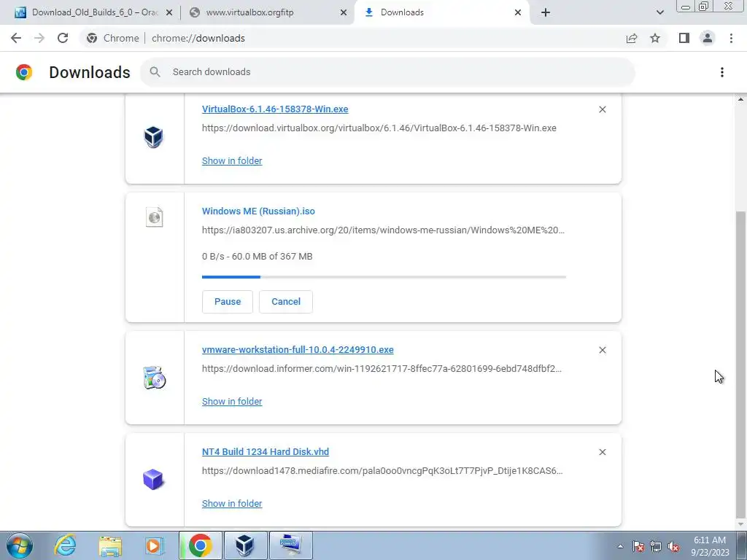
Task: Show vmware-workstation file in folder
Action: 232,402
